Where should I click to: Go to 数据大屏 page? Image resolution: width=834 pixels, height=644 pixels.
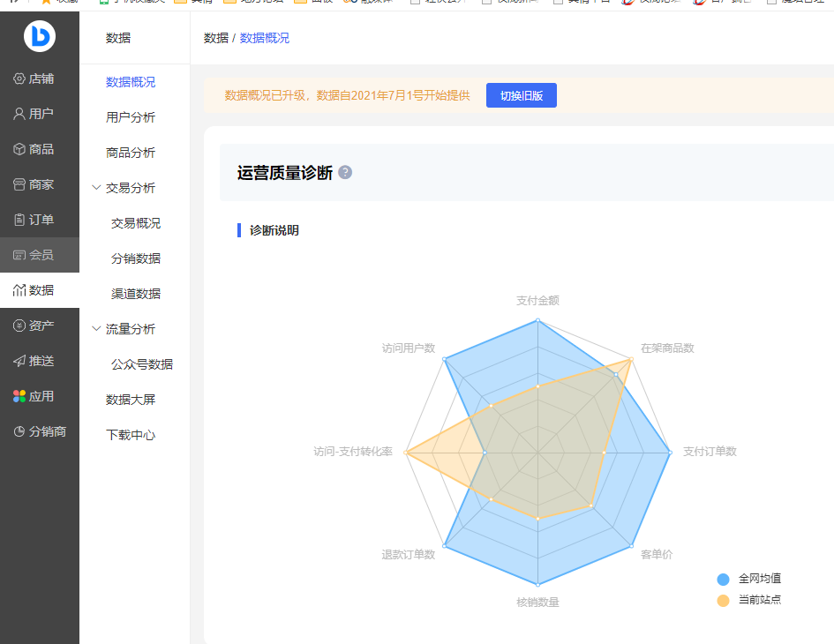tap(131, 400)
